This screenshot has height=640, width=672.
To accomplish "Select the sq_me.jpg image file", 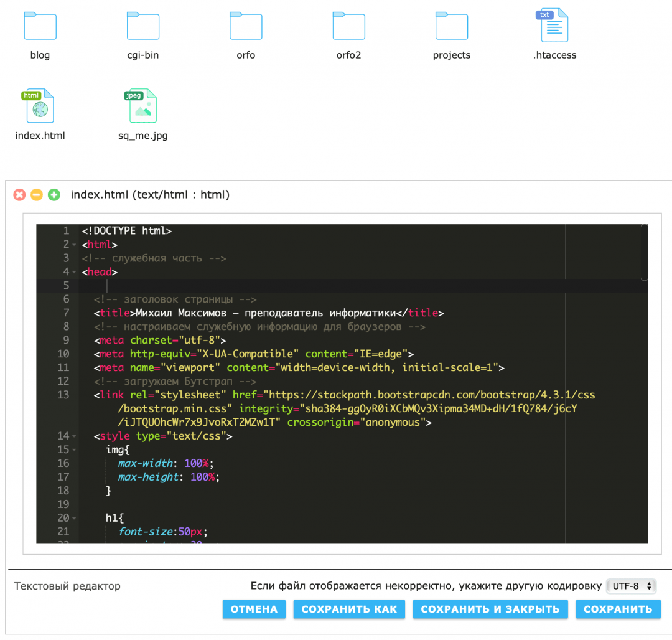I will tap(143, 106).
